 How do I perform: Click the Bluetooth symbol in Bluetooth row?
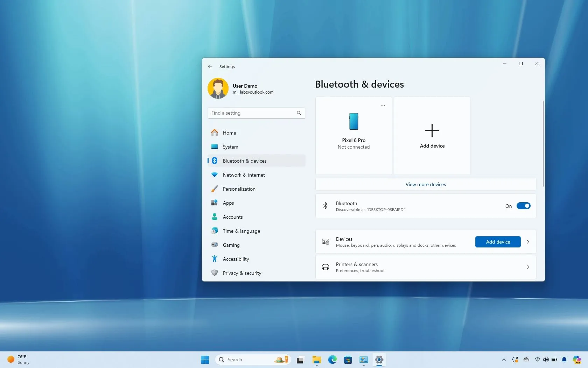[325, 206]
